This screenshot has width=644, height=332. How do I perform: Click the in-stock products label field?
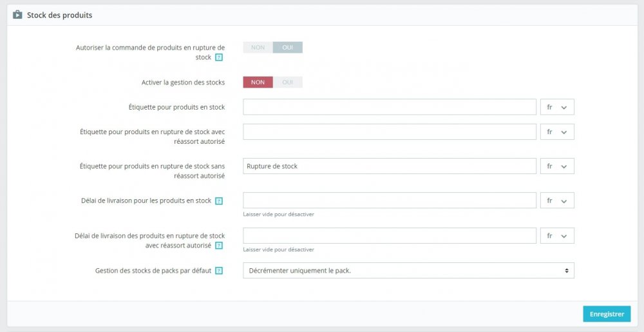(x=390, y=107)
